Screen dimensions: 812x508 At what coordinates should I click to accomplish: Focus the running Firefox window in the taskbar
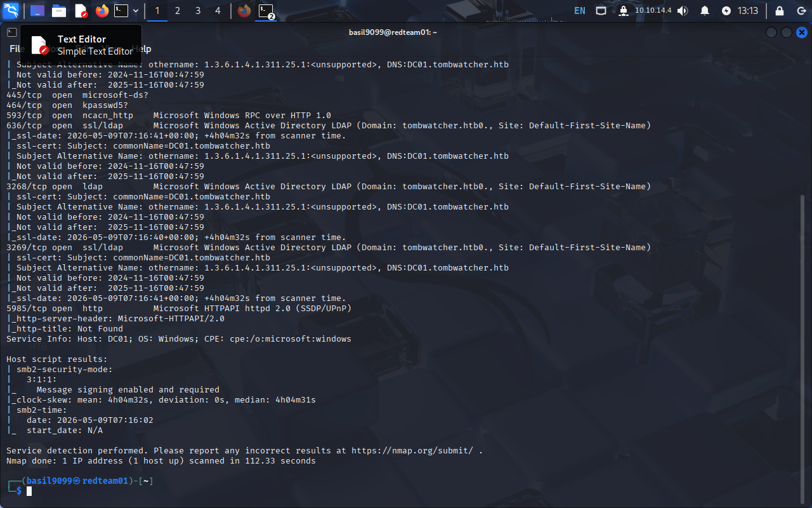pyautogui.click(x=244, y=11)
